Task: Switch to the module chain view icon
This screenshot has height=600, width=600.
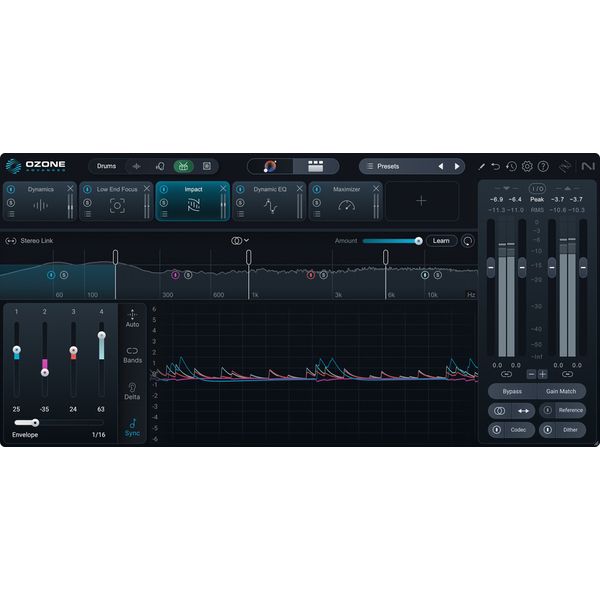Action: click(x=316, y=166)
